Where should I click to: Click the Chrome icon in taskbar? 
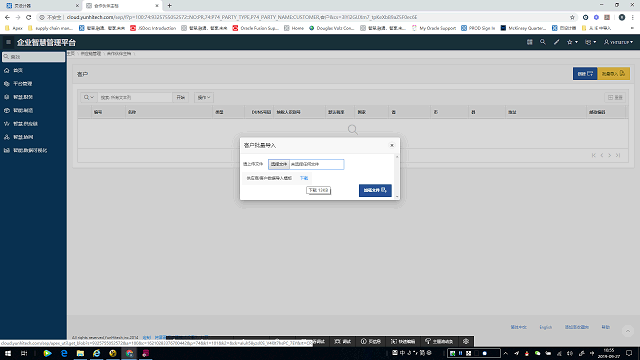[129, 353]
